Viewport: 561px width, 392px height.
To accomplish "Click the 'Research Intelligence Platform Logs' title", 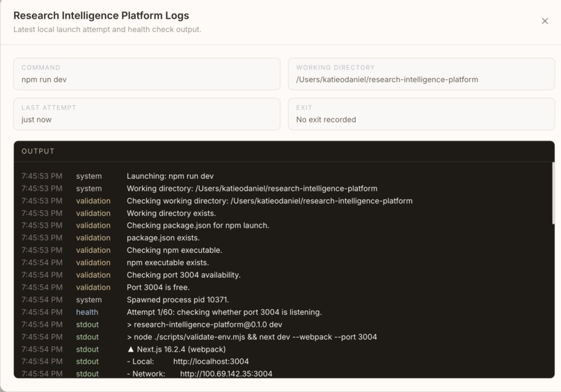I will tap(101, 15).
